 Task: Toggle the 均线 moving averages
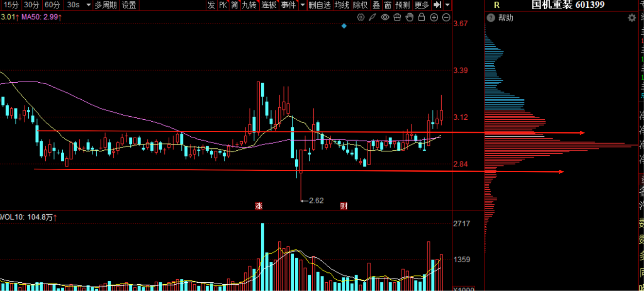tap(341, 5)
